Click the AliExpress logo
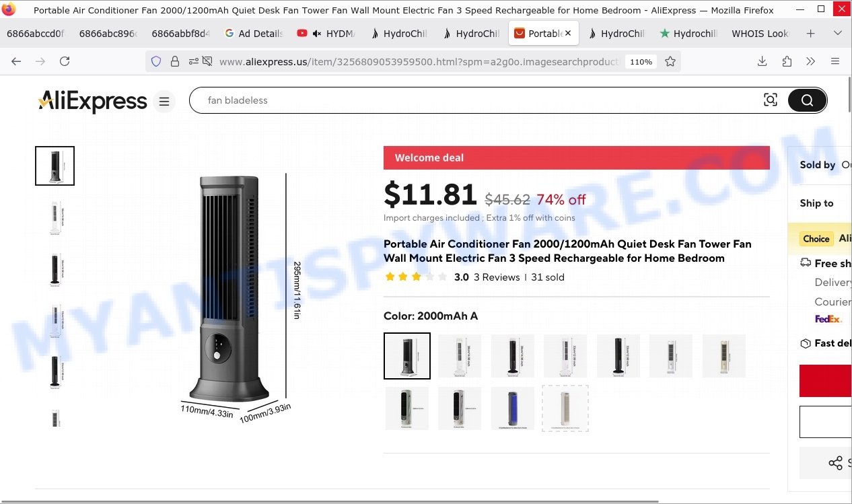The width and height of the screenshot is (852, 504). pyautogui.click(x=92, y=102)
